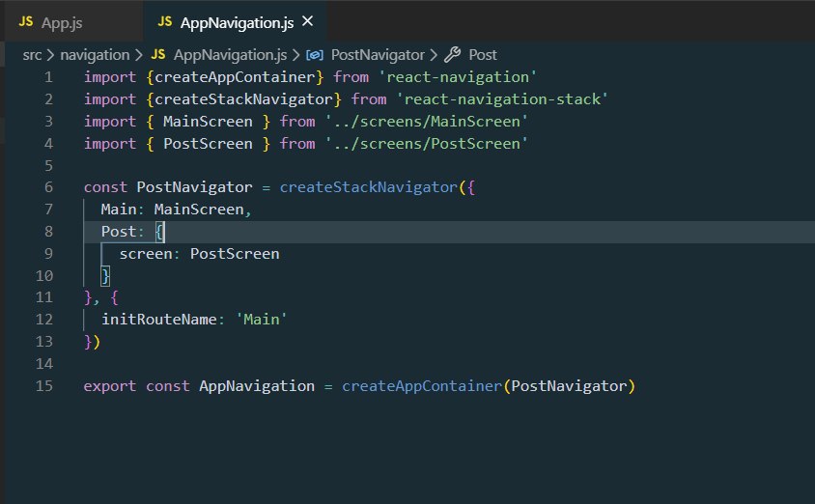
Task: Open the Post breadcrumb property
Action: (483, 55)
